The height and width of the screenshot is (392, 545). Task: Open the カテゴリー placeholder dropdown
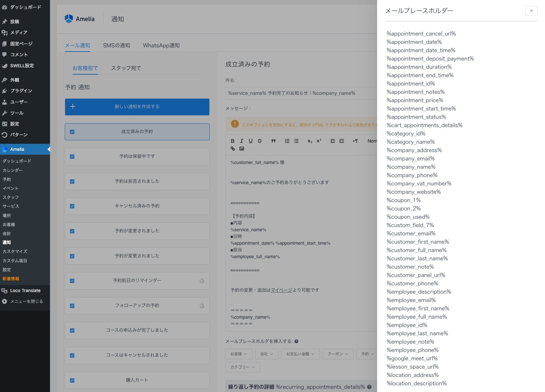tap(242, 367)
